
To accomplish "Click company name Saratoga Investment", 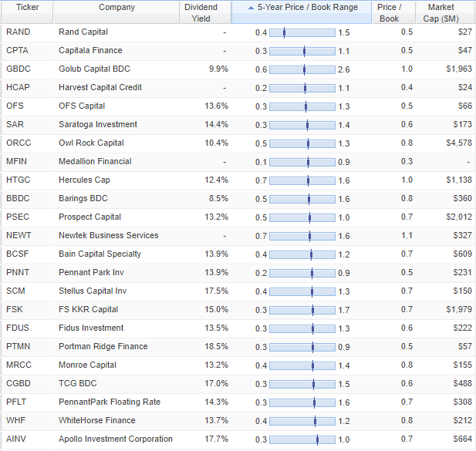I will coord(98,124).
